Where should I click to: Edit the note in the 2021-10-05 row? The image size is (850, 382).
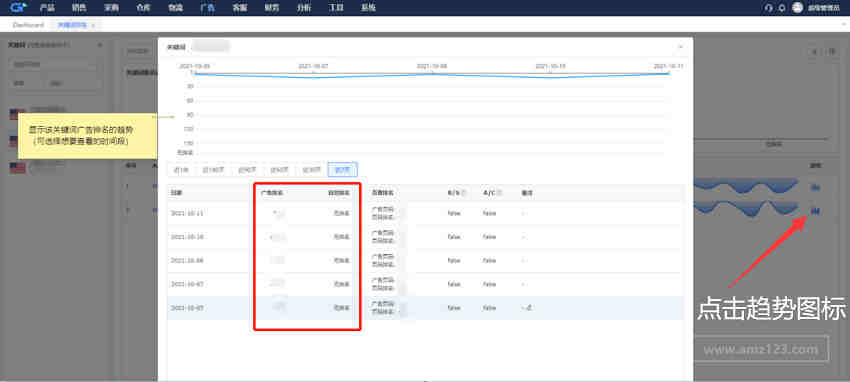529,308
